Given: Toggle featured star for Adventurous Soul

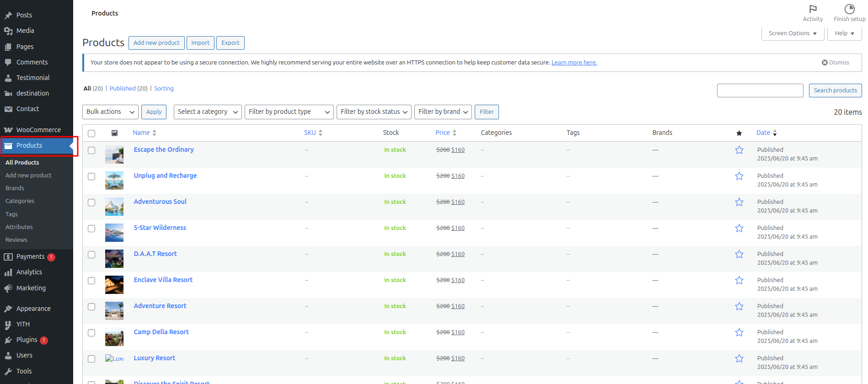Looking at the screenshot, I should pyautogui.click(x=739, y=202).
